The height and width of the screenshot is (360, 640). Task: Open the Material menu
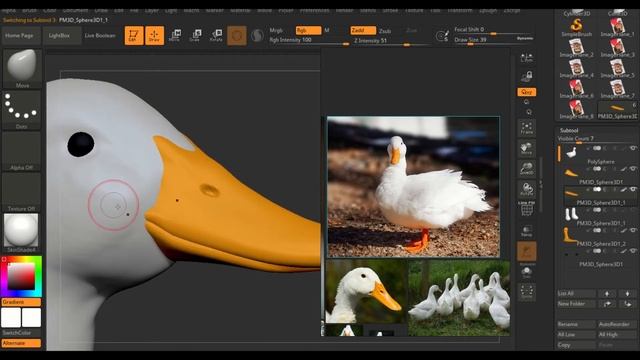240,11
